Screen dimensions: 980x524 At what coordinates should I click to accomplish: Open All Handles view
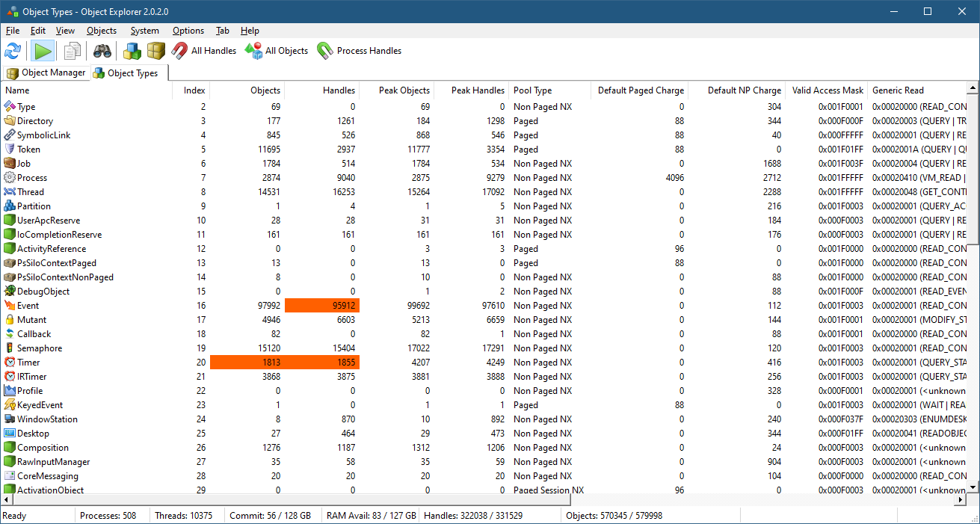(204, 51)
